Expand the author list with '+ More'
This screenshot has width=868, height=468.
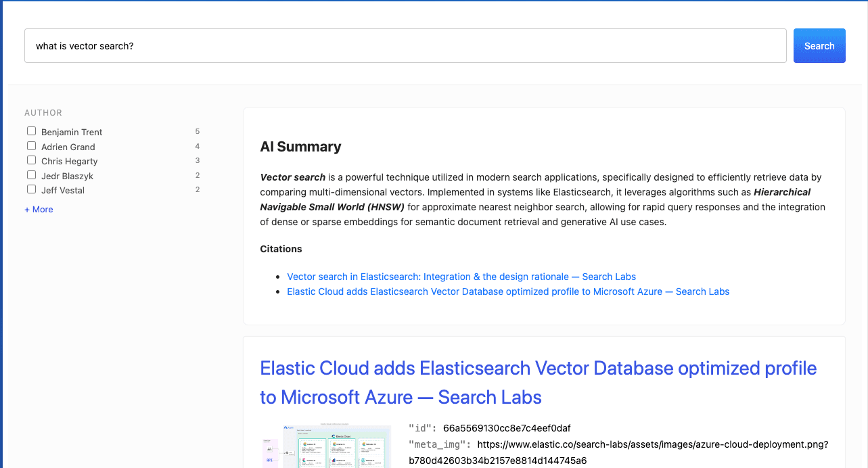tap(39, 209)
